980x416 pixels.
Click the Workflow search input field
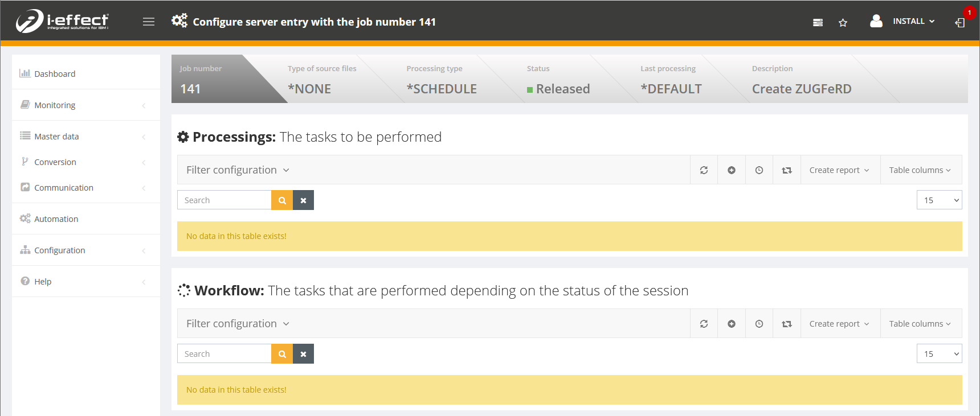coord(224,354)
